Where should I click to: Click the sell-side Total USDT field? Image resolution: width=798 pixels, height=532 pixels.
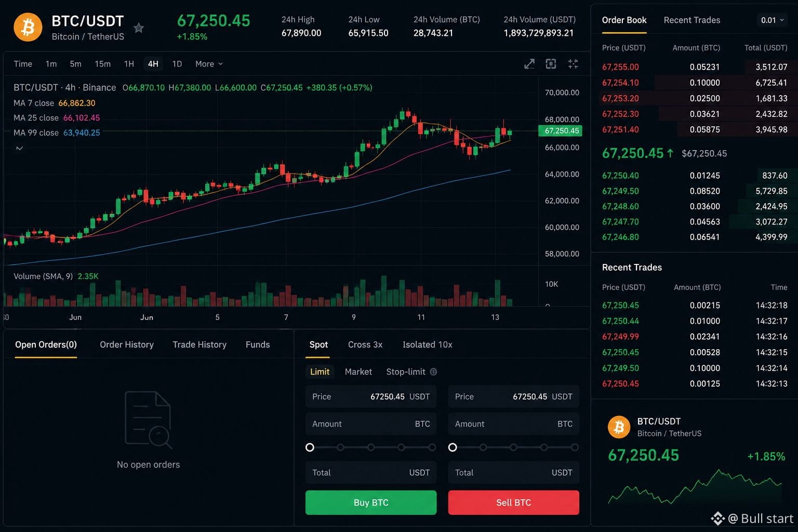coord(514,473)
